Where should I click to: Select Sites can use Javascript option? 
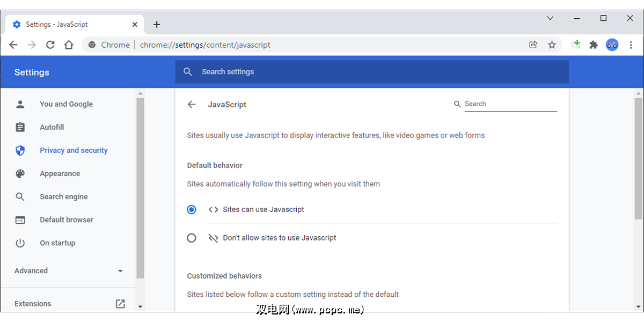(x=192, y=210)
